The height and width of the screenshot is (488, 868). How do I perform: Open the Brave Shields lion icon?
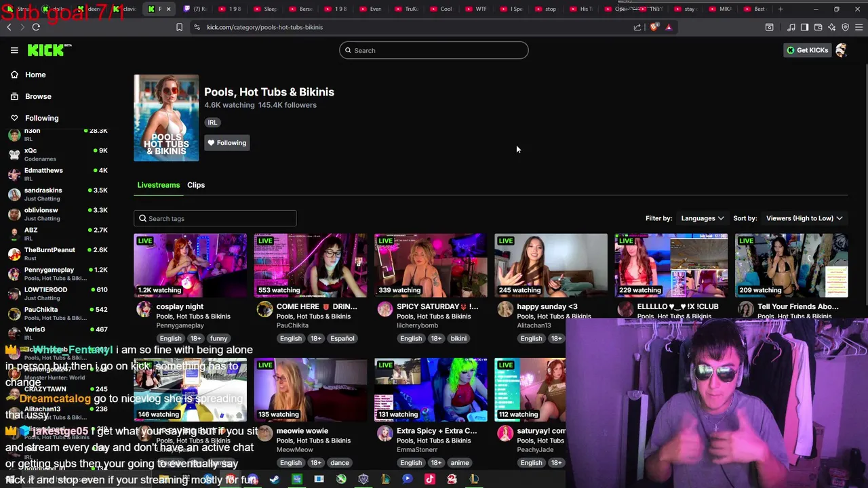[x=654, y=27]
